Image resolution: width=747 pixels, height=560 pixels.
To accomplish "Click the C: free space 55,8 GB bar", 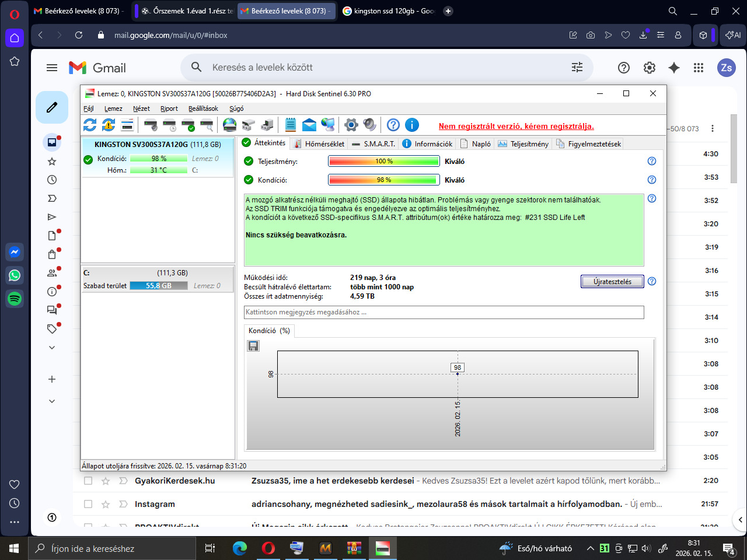I will [x=159, y=286].
